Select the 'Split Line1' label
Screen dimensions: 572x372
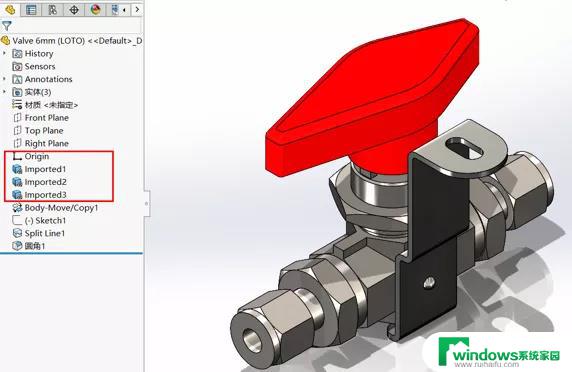click(x=45, y=233)
